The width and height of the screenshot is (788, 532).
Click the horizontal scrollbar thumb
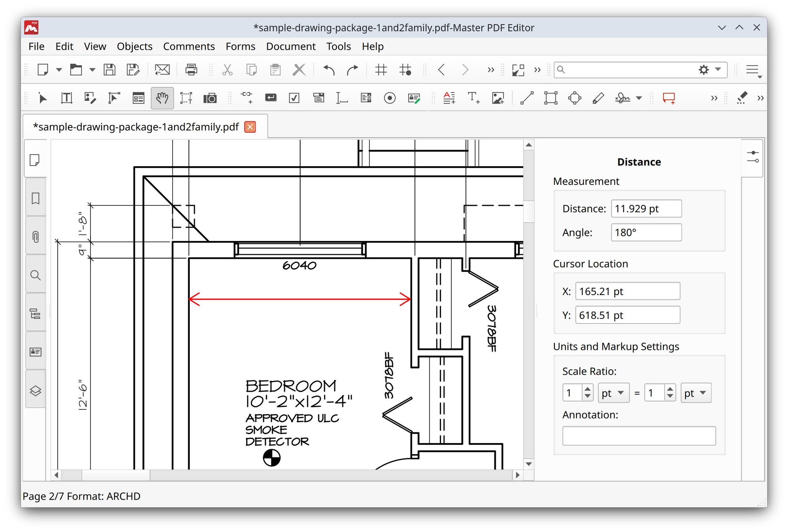tap(116, 475)
